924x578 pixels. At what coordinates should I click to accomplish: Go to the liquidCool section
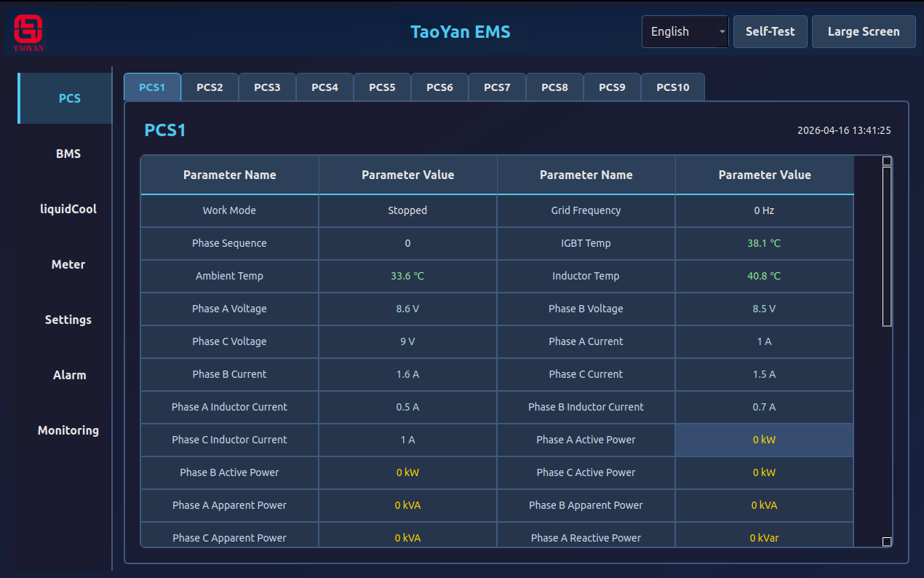coord(68,209)
